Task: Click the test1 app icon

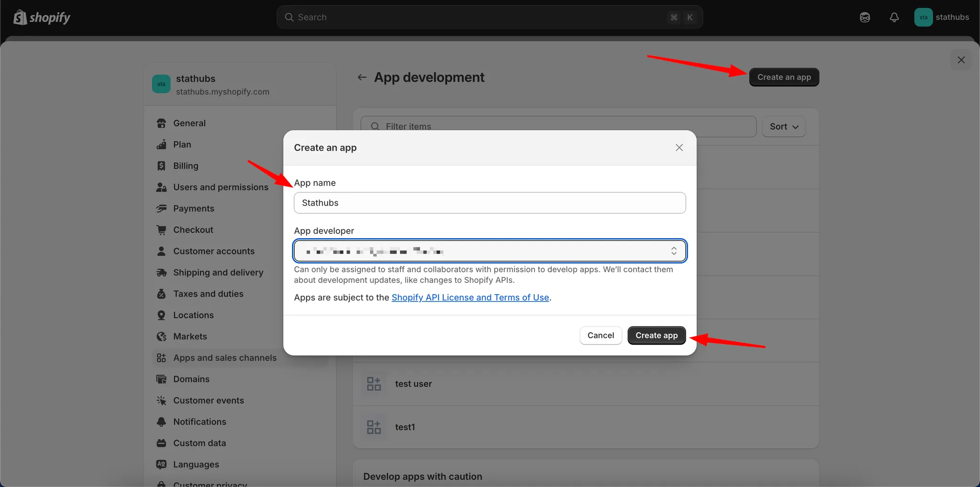Action: pyautogui.click(x=374, y=427)
